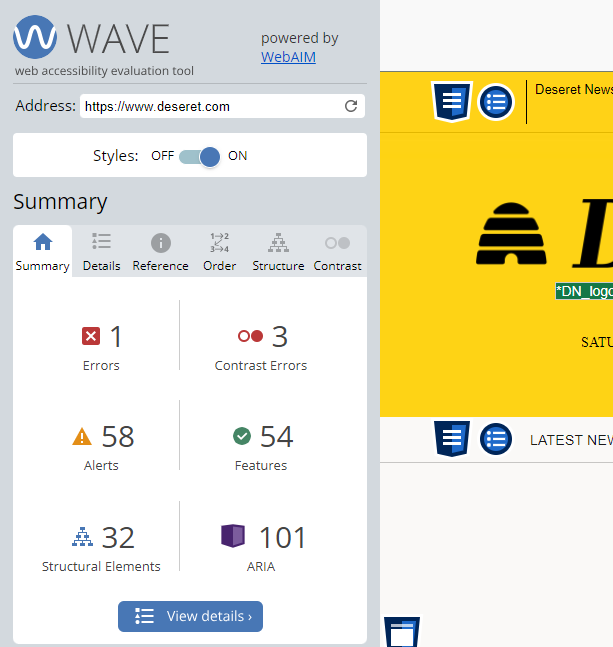
Task: Click the purple ARIA icon
Action: (233, 537)
